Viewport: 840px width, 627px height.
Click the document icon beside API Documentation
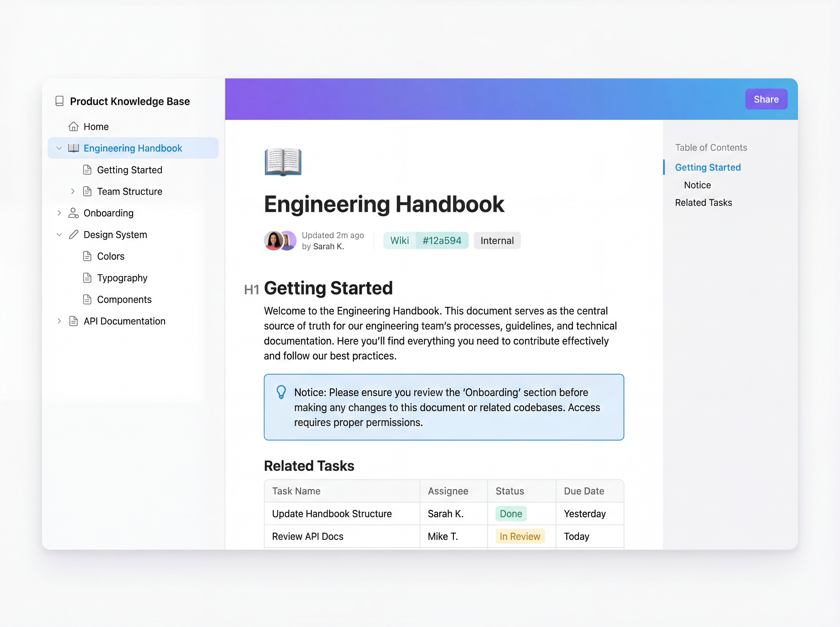pyautogui.click(x=73, y=321)
